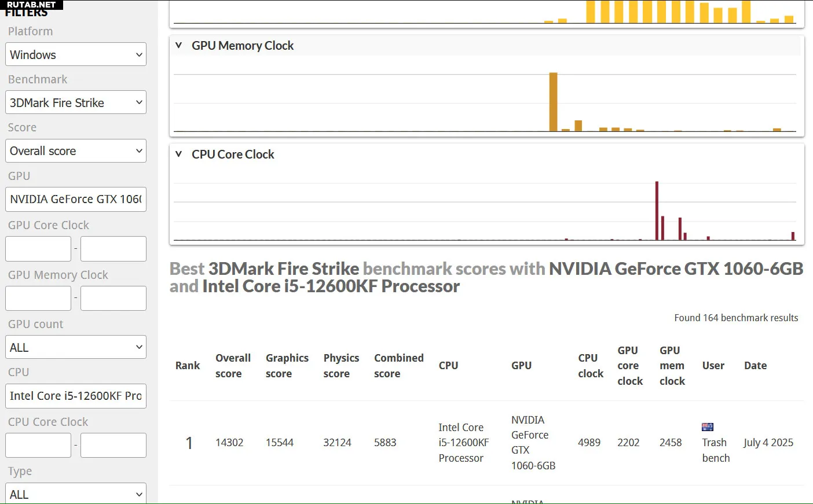
Task: Click the combined score 5883 cell
Action: coord(385,443)
